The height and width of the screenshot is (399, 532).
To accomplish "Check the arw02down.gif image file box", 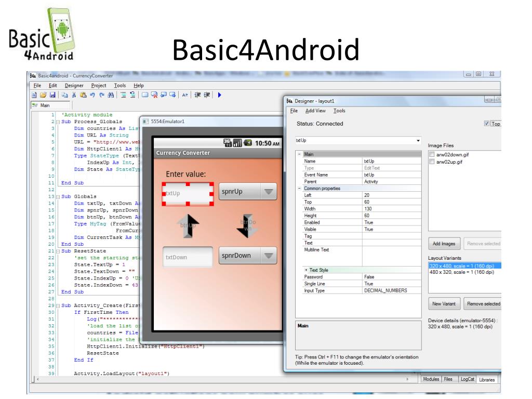I will [x=432, y=154].
